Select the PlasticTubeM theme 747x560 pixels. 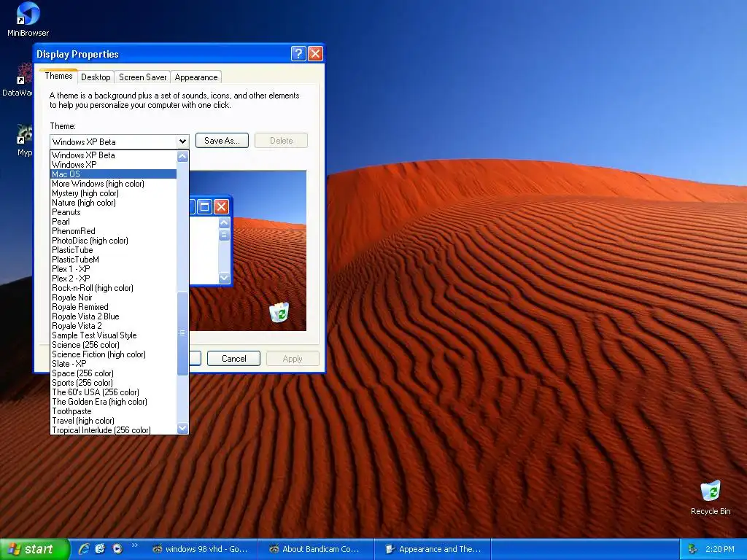coord(113,260)
